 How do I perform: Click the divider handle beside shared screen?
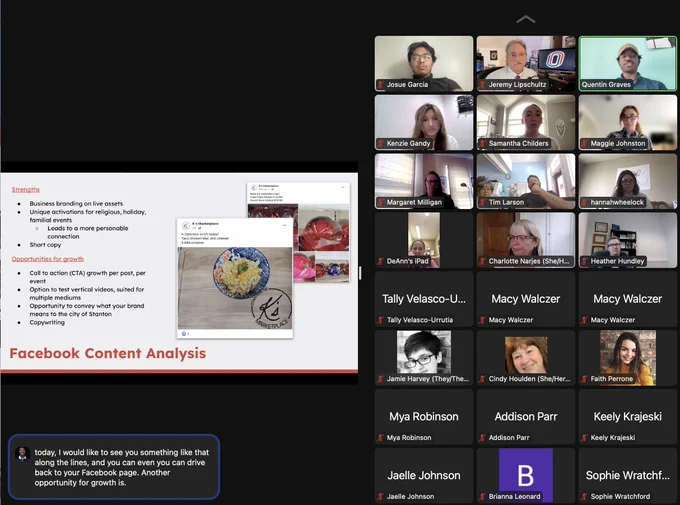click(x=360, y=273)
